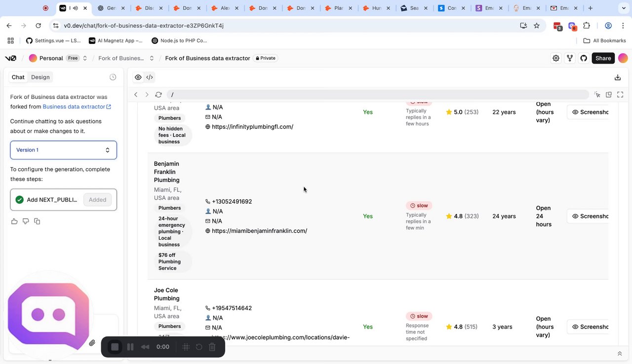The image size is (632, 364).
Task: Click the v0 logo icon
Action: click(10, 58)
